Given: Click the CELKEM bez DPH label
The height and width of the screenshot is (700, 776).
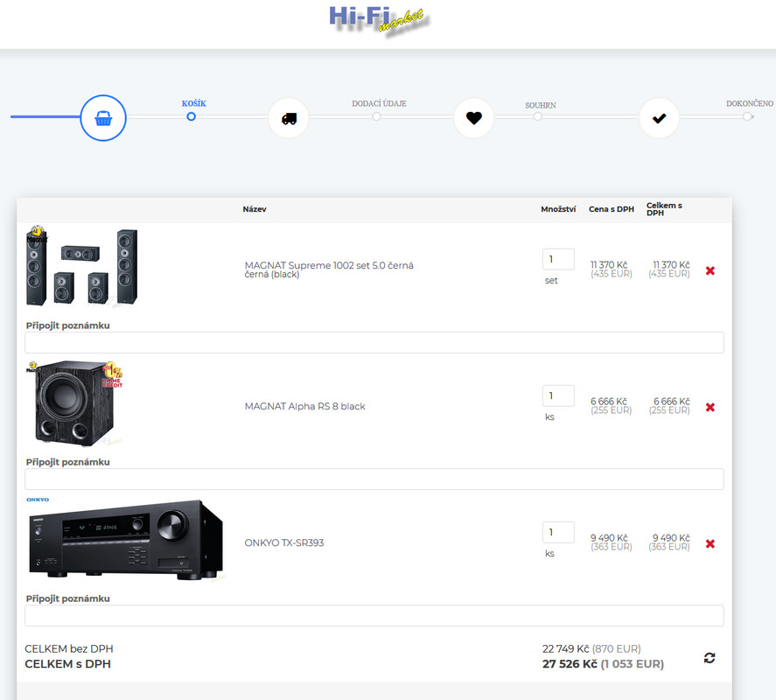Looking at the screenshot, I should pyautogui.click(x=69, y=648).
